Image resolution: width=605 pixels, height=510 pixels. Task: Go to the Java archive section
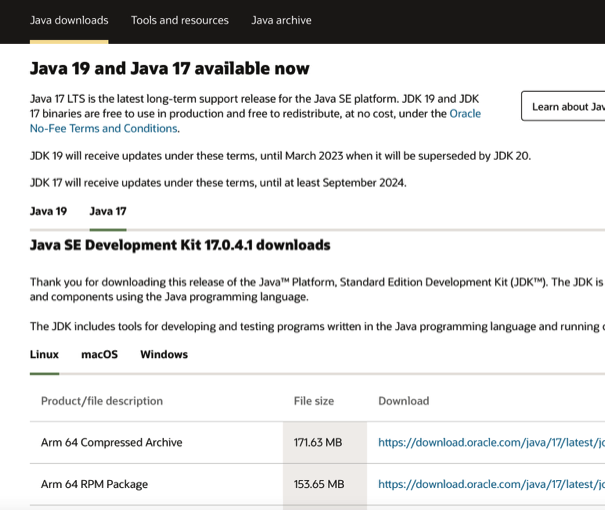281,20
